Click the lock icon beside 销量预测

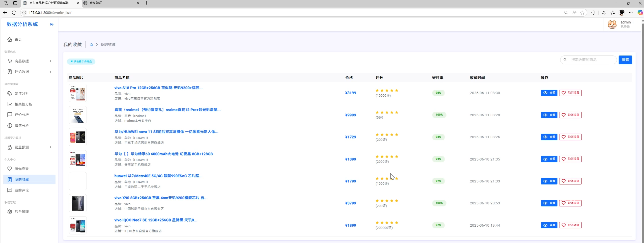(x=10, y=147)
